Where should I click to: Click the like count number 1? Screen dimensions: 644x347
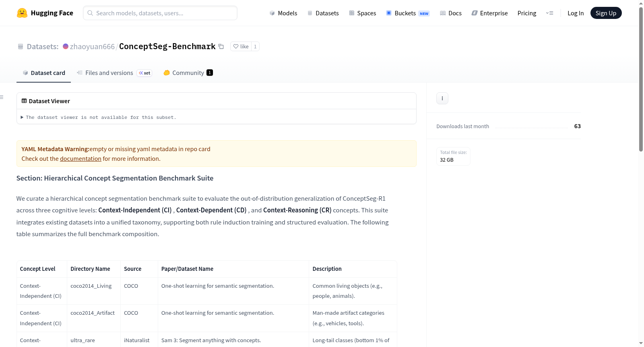(255, 46)
